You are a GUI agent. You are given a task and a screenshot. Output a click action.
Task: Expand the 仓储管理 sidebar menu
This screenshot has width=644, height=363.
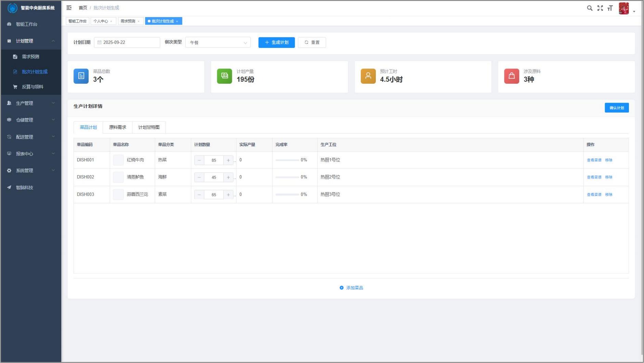pos(31,120)
